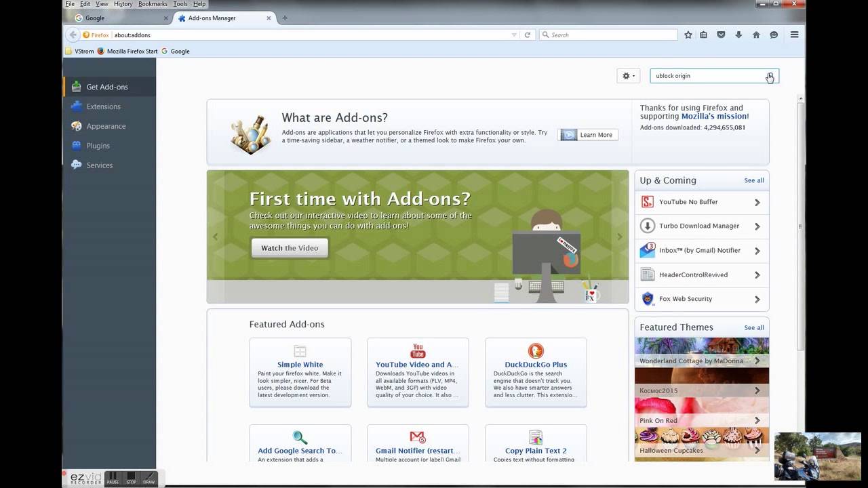Open the DuckDuckGo Plus add-on icon
This screenshot has width=868, height=488.
pos(536,351)
